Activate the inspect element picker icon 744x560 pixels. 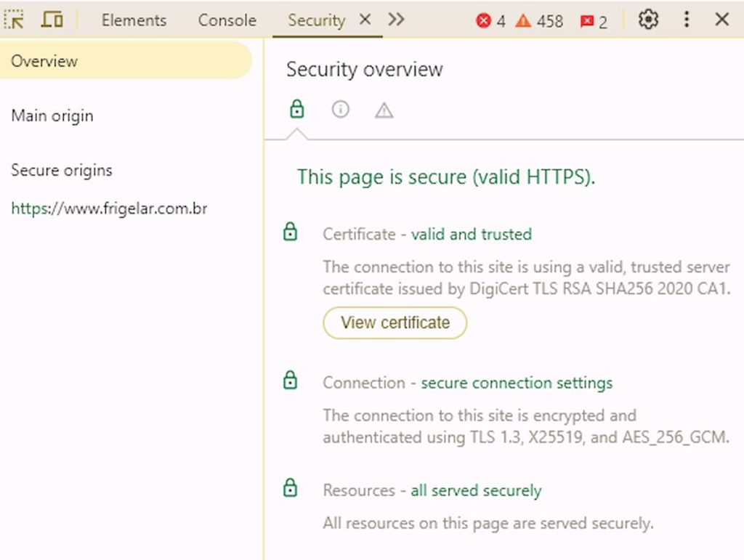click(x=14, y=20)
